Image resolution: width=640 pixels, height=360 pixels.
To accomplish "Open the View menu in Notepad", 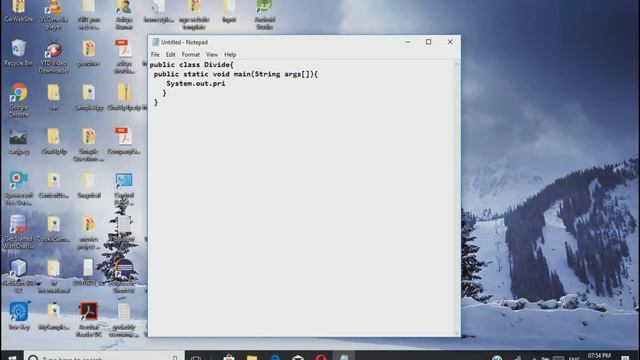I will click(x=212, y=54).
